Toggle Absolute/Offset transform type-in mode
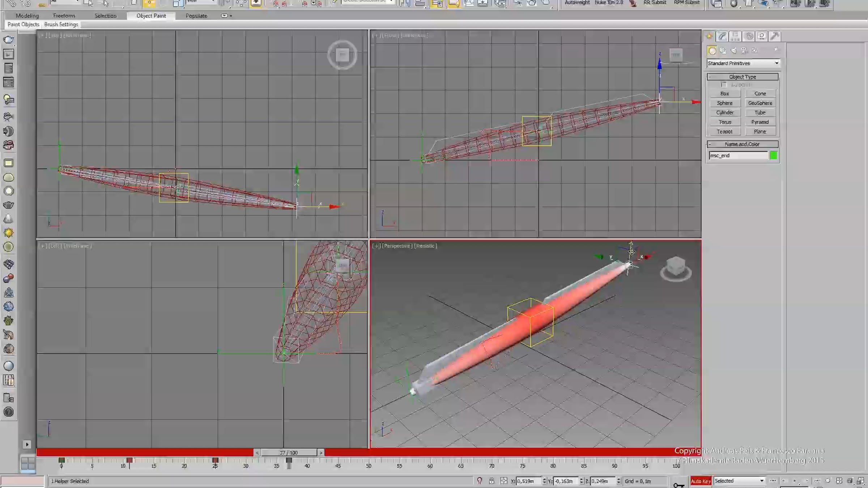 tap(503, 481)
